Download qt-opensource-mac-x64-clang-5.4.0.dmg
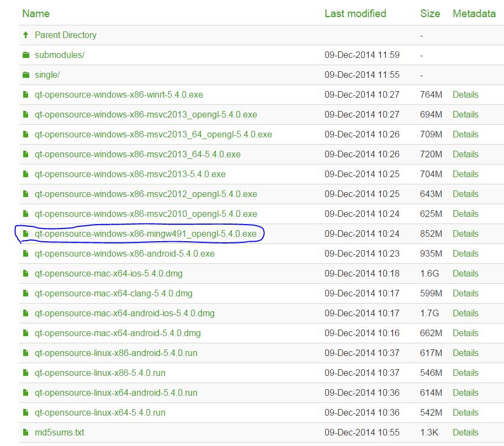This screenshot has width=504, height=446. pyautogui.click(x=114, y=294)
